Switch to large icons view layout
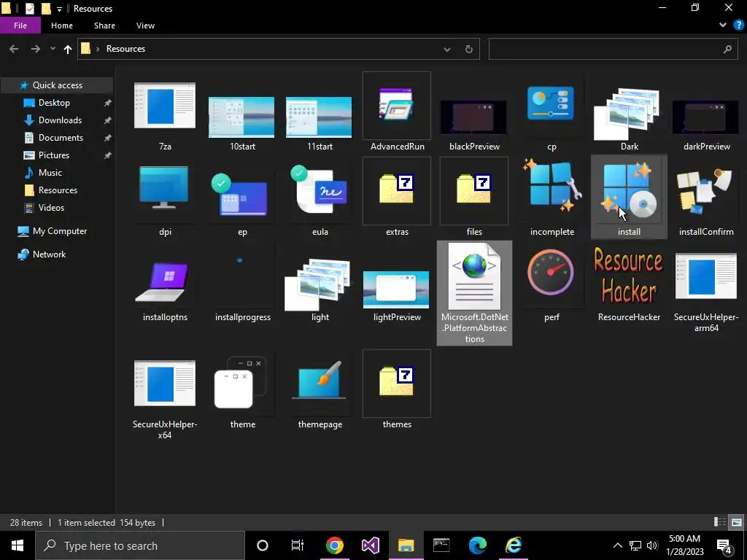747x560 pixels. 736,522
